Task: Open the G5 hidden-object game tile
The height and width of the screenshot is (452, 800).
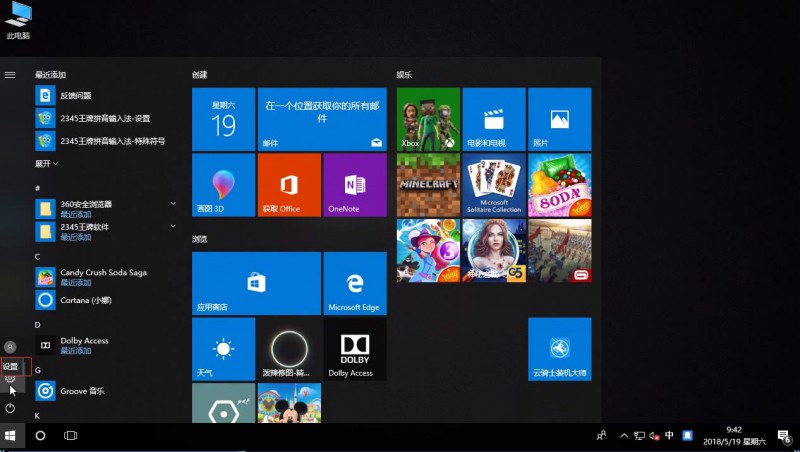Action: (x=494, y=250)
